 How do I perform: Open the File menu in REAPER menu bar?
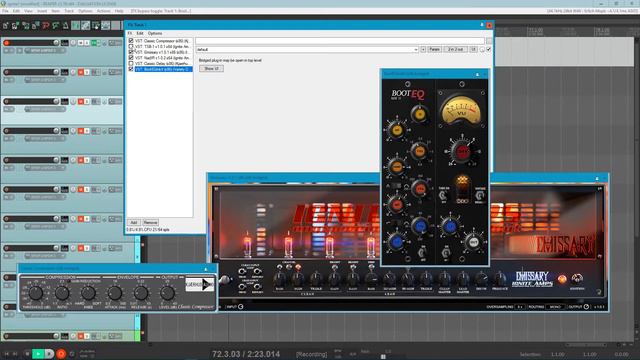5,11
